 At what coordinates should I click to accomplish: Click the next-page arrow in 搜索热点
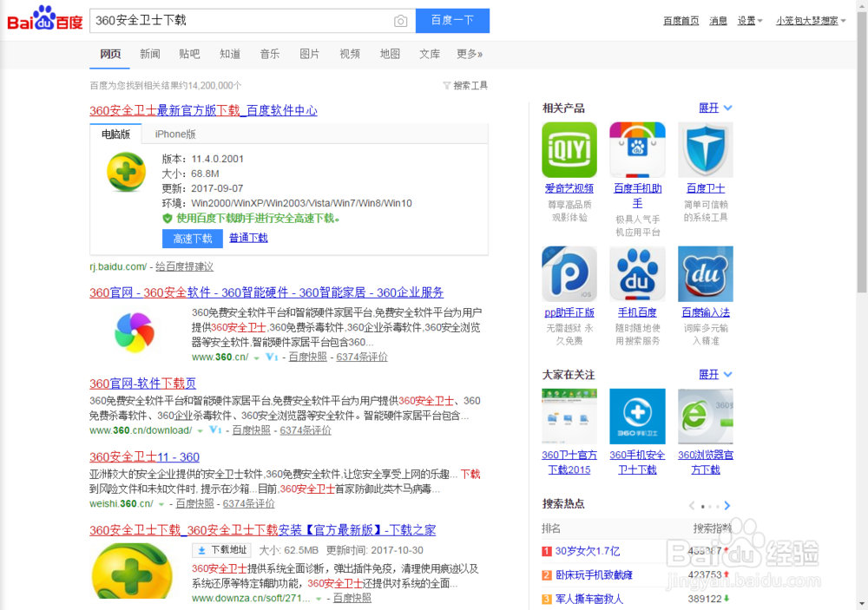727,504
